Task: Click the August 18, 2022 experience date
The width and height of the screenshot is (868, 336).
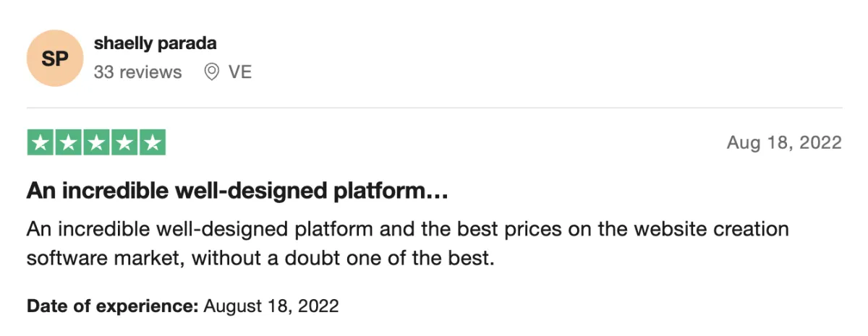Action: coord(271,306)
